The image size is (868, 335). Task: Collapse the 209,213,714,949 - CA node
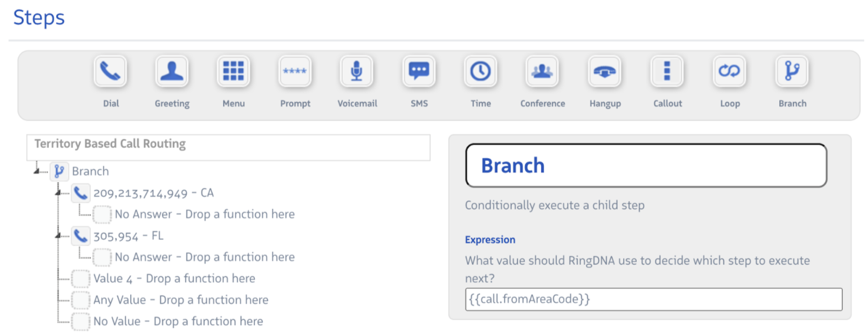pos(58,193)
